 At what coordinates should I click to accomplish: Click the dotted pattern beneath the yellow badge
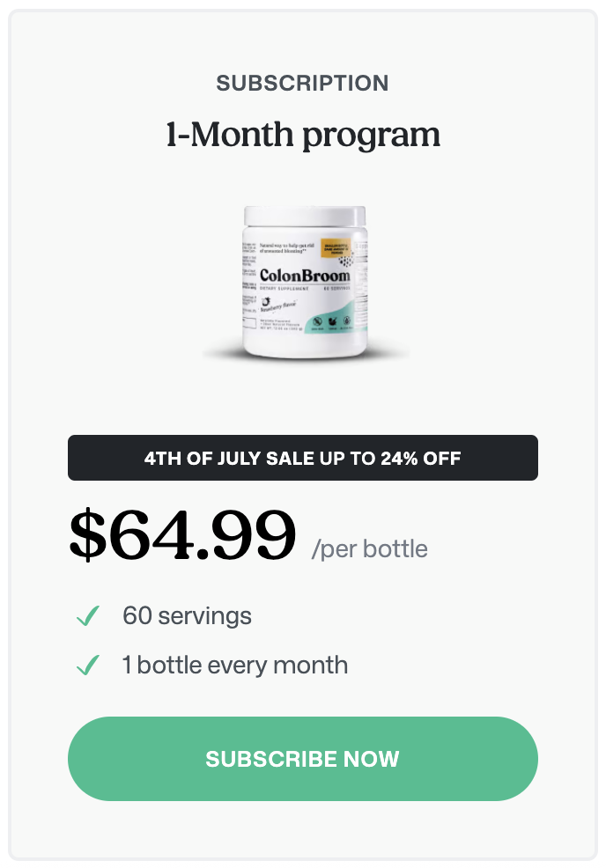tap(347, 261)
